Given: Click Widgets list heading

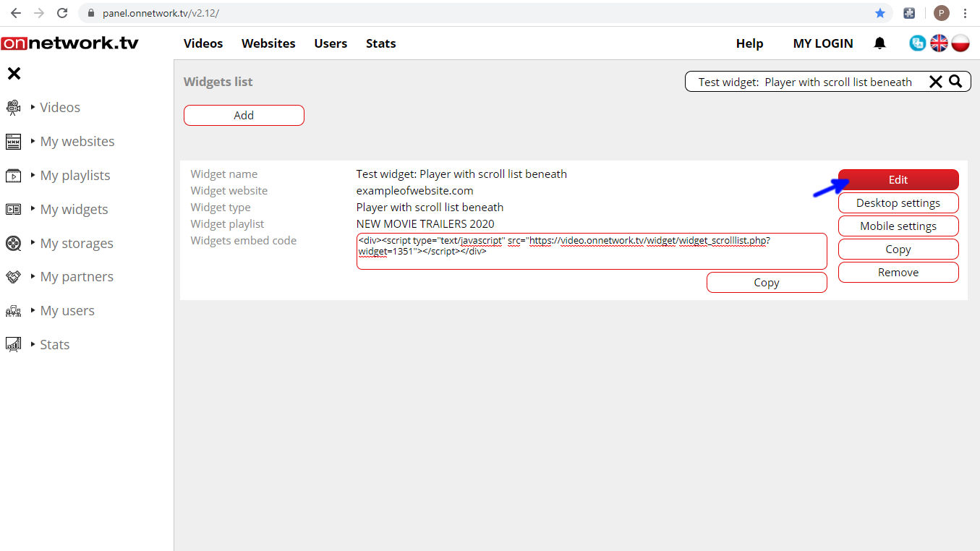Looking at the screenshot, I should pos(218,82).
